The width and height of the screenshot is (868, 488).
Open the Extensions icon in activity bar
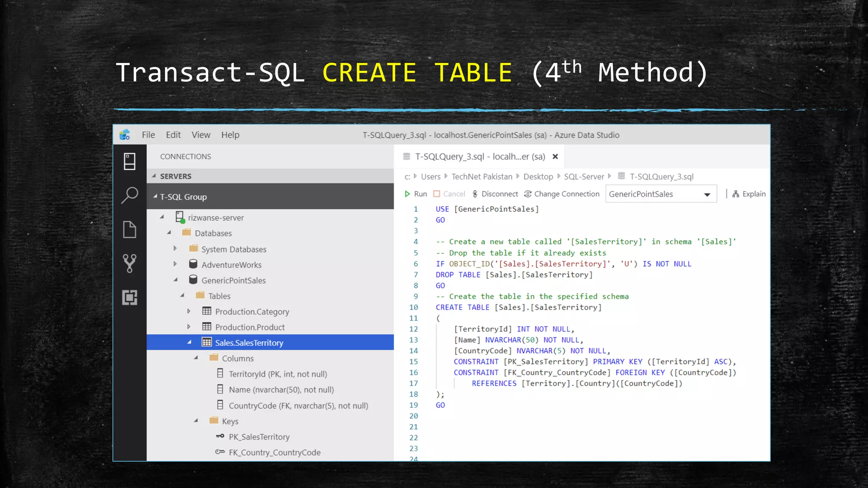pyautogui.click(x=129, y=297)
